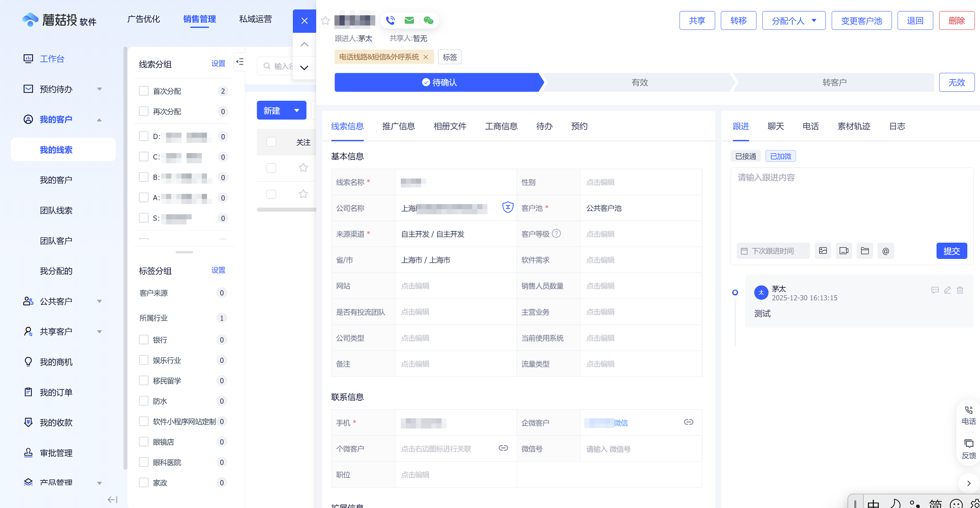The height and width of the screenshot is (508, 980).
Task: Select the 娱乐行业 checkbox
Action: tap(144, 360)
